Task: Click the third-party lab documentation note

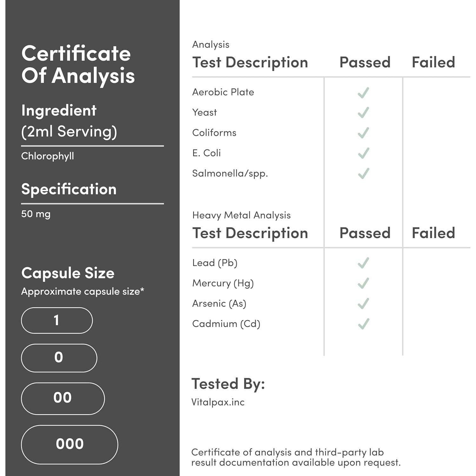Action: (x=296, y=457)
